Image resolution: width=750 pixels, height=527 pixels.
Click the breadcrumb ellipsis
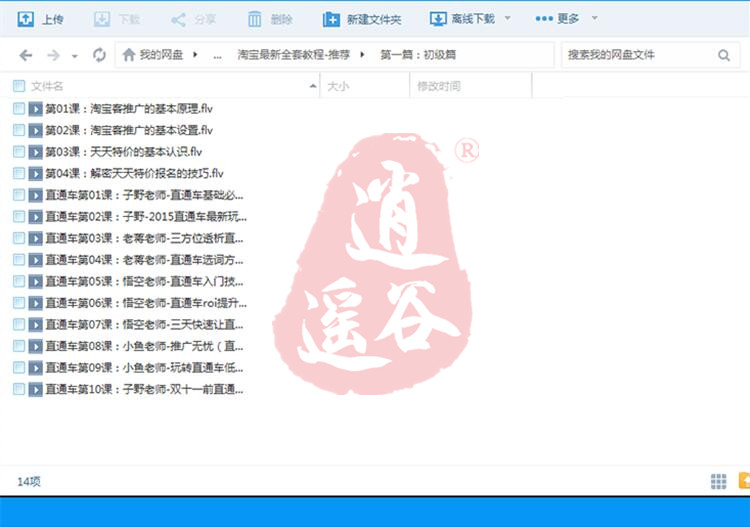[x=217, y=56]
